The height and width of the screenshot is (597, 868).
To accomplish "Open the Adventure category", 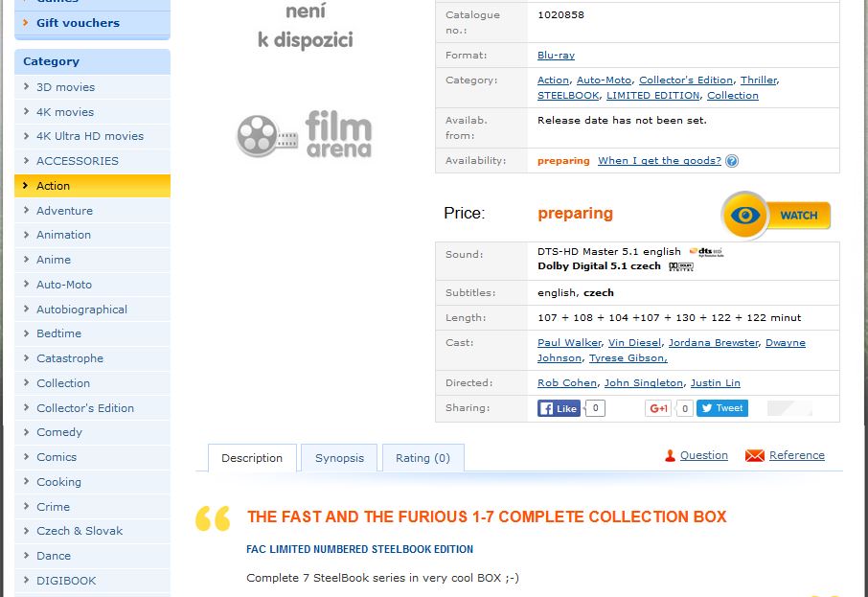I will coord(92,211).
